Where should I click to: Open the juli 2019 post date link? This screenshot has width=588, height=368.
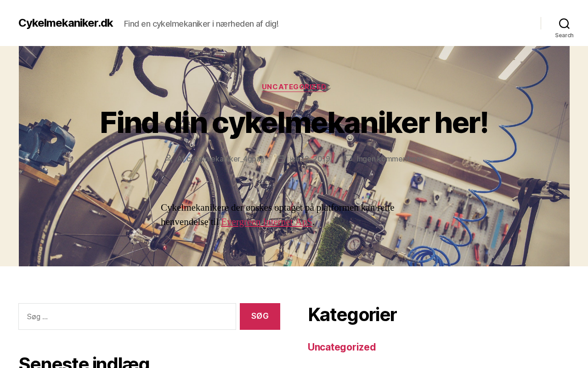coord(310,159)
